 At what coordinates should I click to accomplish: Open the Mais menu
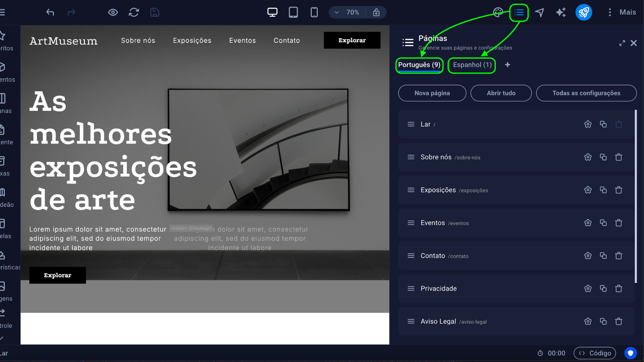tap(622, 12)
